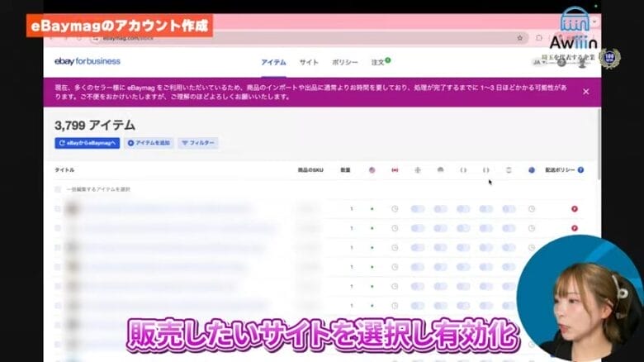Screen dimensions: 644x362
Task: Click the red shipping policy icon in first row
Action: point(575,208)
